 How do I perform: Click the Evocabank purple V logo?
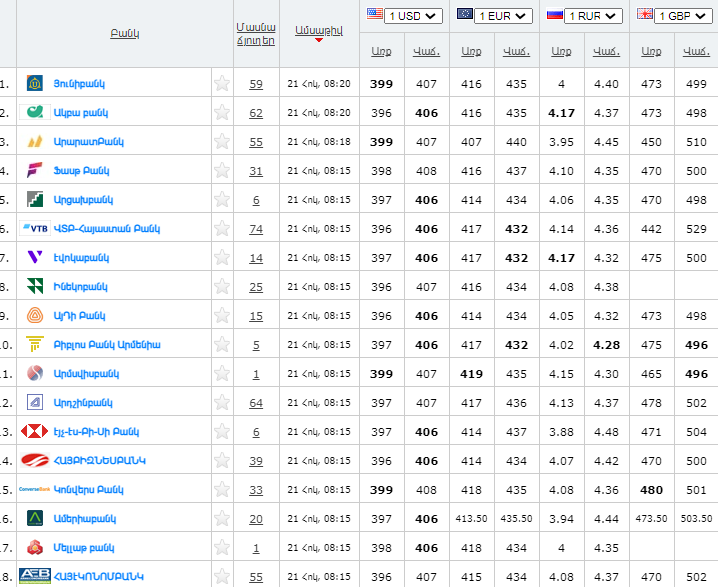click(35, 257)
